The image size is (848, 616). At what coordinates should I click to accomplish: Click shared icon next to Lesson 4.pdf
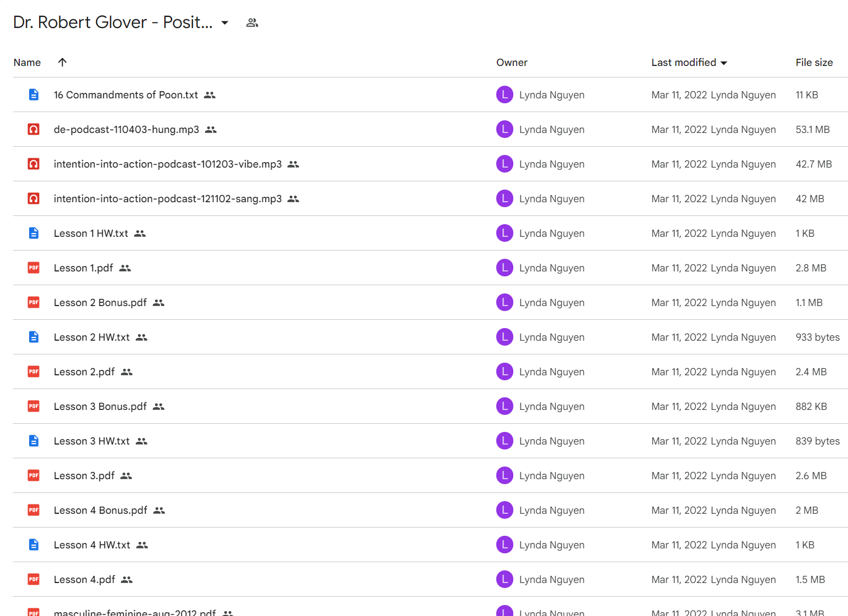click(x=126, y=580)
